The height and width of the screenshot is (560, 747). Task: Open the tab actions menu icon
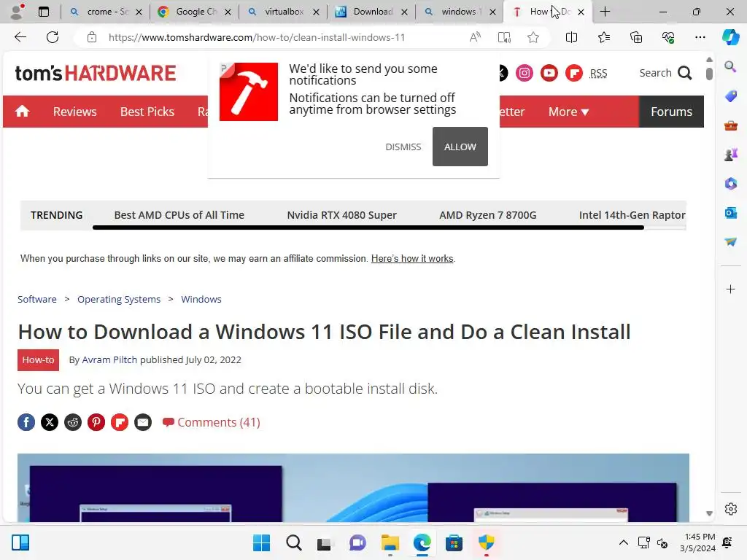[x=43, y=12]
